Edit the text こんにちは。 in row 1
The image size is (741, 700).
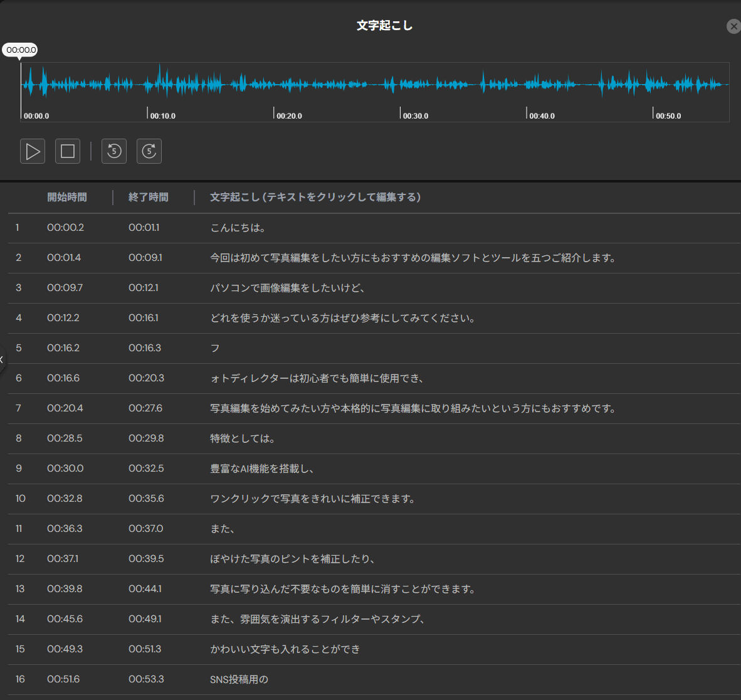coord(238,228)
